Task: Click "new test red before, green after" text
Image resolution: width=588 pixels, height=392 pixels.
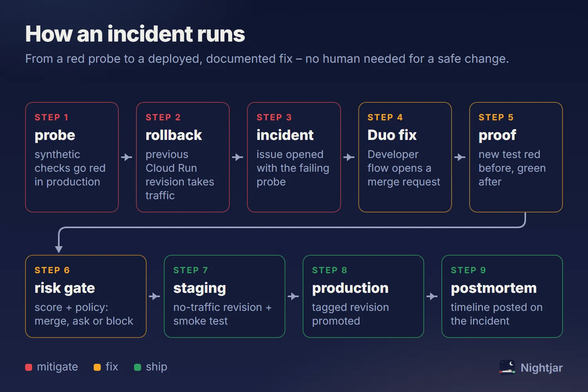Action: pos(512,168)
